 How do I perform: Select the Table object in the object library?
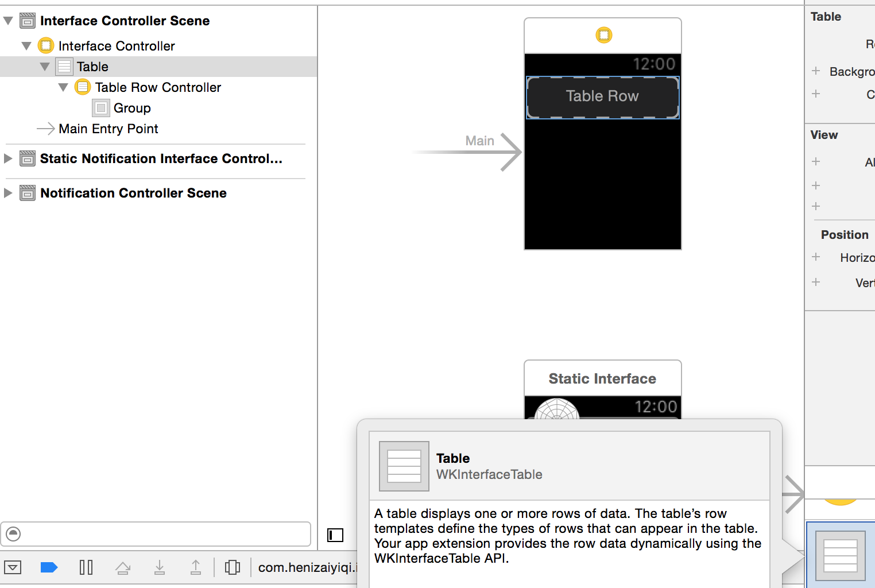[841, 555]
